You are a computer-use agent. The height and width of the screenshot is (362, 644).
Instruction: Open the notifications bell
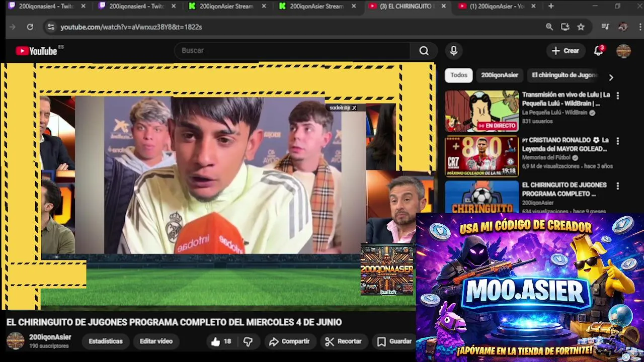[x=599, y=51]
